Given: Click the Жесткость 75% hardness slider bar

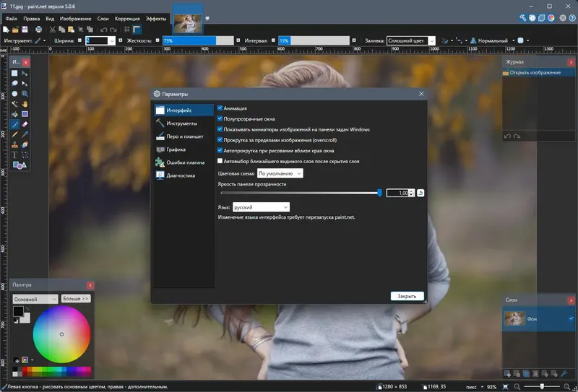Looking at the screenshot, I should click(198, 40).
